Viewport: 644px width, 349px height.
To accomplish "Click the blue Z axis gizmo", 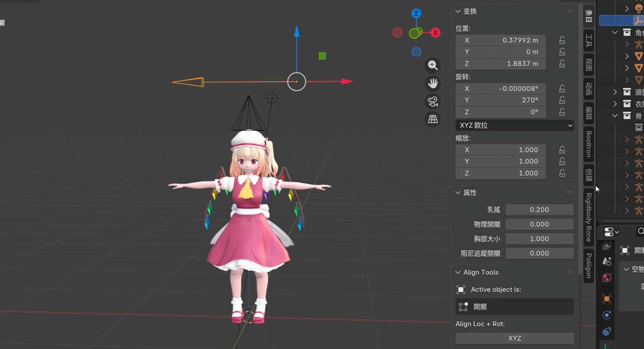I will 416,14.
